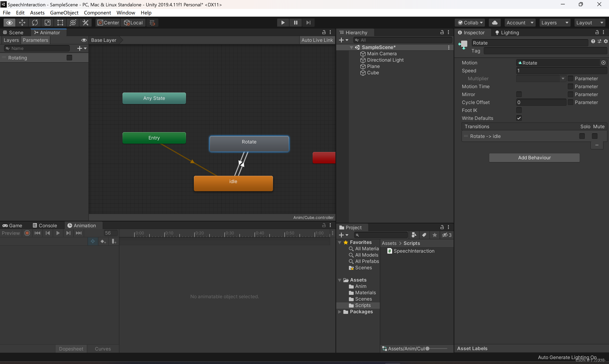Select the Parameters tab in Animator panel
This screenshot has width=609, height=364.
point(35,40)
